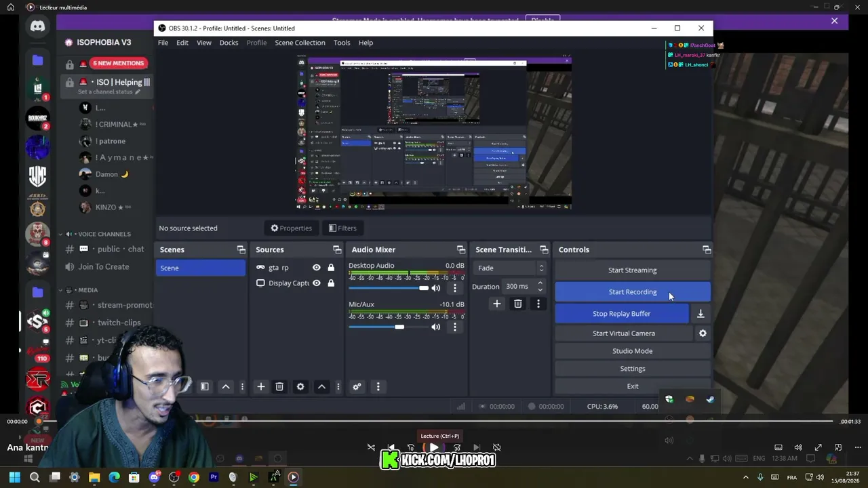Unlock the gta rp source
This screenshot has width=868, height=488.
click(331, 268)
